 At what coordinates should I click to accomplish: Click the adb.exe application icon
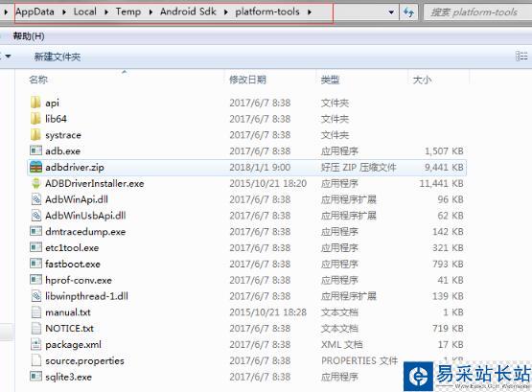tap(35, 150)
